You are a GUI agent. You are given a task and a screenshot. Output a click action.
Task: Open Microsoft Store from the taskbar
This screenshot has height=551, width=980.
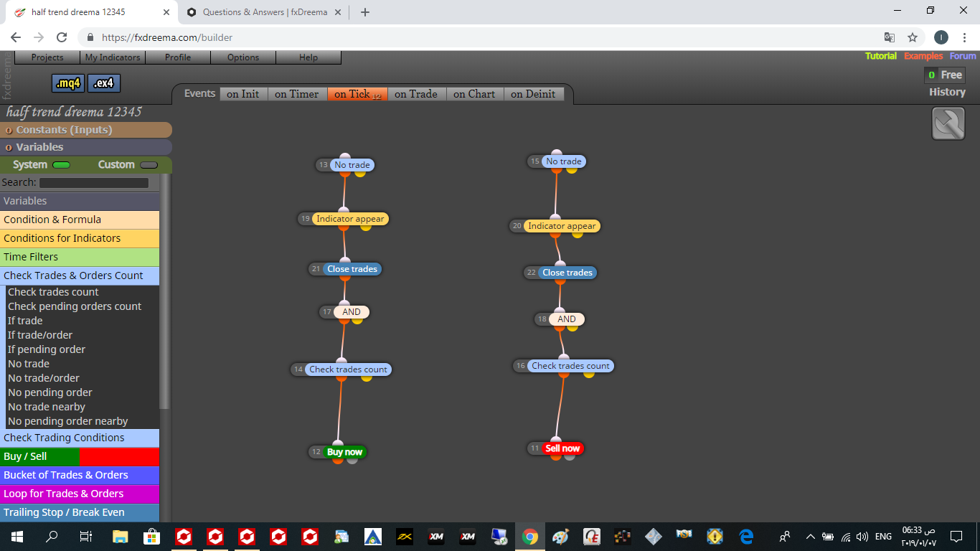click(x=152, y=536)
